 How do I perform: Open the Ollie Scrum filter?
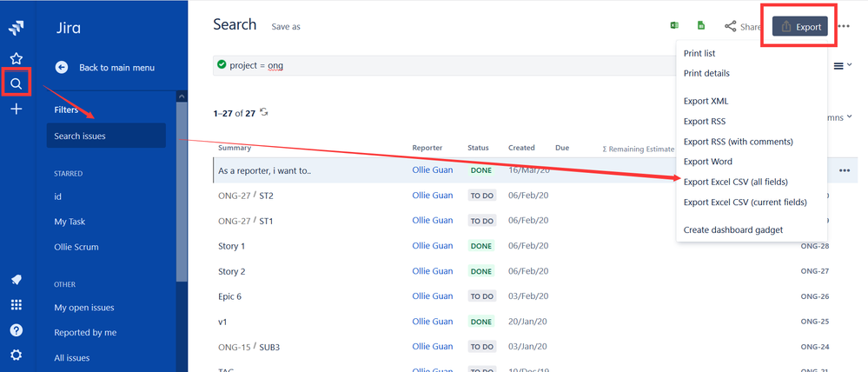point(76,247)
